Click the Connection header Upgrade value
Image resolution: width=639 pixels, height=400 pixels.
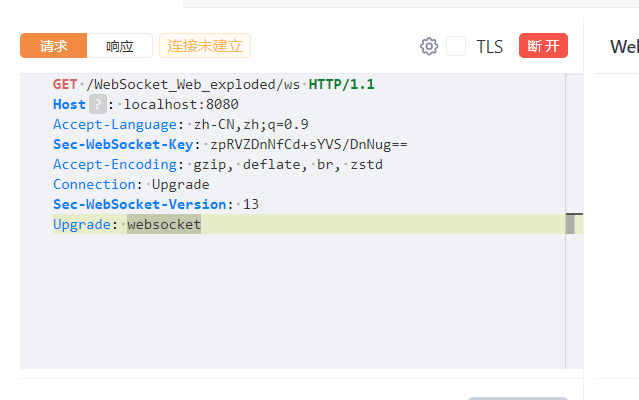(181, 184)
